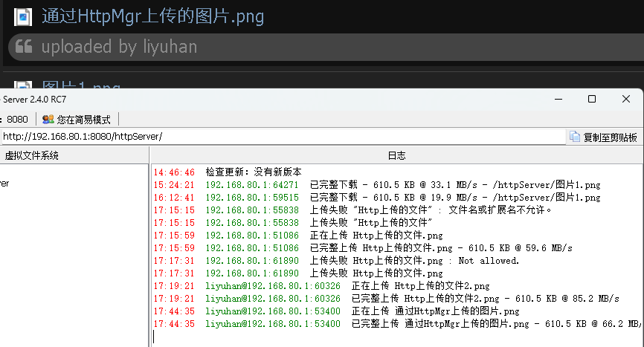This screenshot has width=644, height=347.
Task: Click the Server 2.4.0 RC7 window title
Action: (x=33, y=100)
